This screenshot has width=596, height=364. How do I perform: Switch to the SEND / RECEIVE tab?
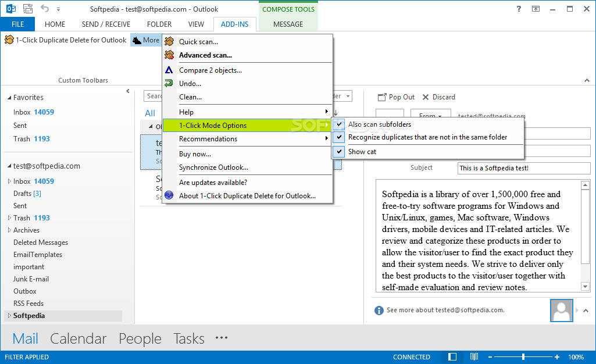pos(106,24)
